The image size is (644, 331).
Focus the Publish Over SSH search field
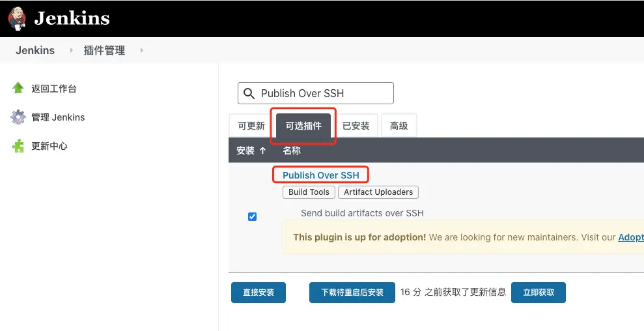[x=315, y=93]
